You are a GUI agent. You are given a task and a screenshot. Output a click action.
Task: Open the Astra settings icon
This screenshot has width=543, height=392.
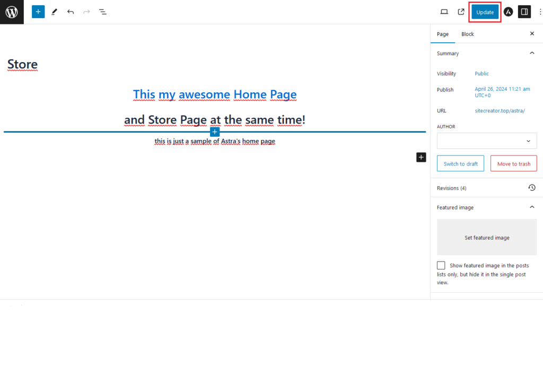pyautogui.click(x=508, y=12)
